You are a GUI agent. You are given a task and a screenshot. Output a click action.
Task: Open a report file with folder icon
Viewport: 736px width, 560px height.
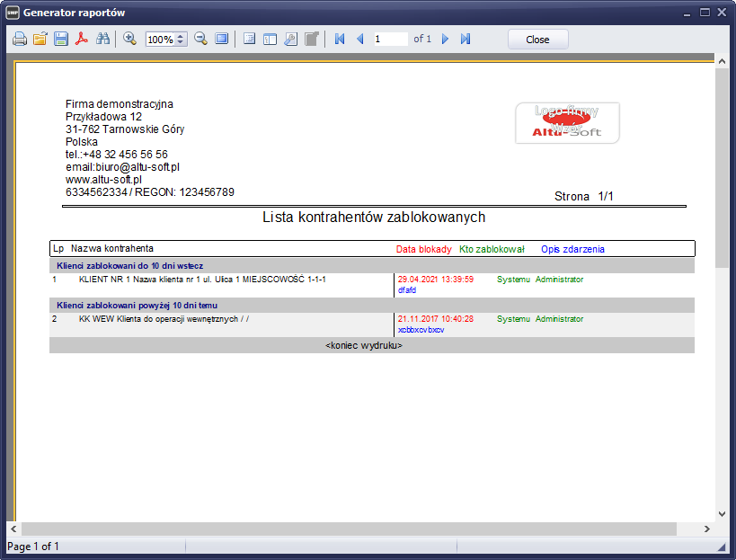coord(40,40)
